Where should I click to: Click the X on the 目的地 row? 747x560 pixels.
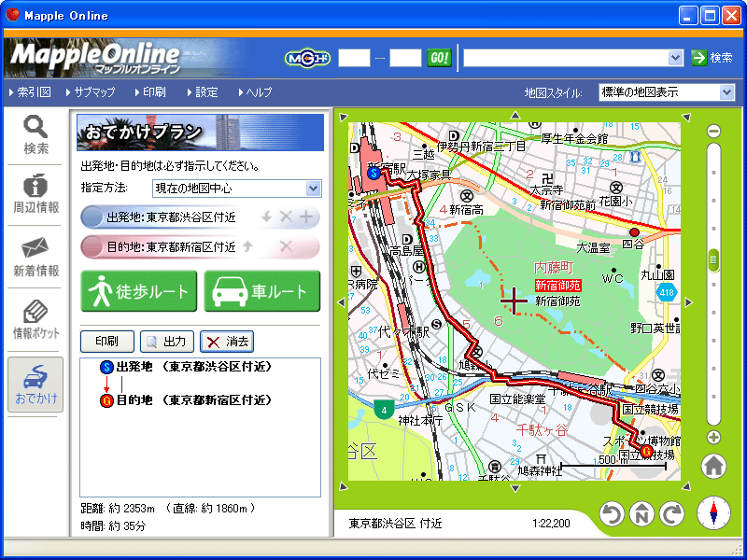tap(286, 246)
